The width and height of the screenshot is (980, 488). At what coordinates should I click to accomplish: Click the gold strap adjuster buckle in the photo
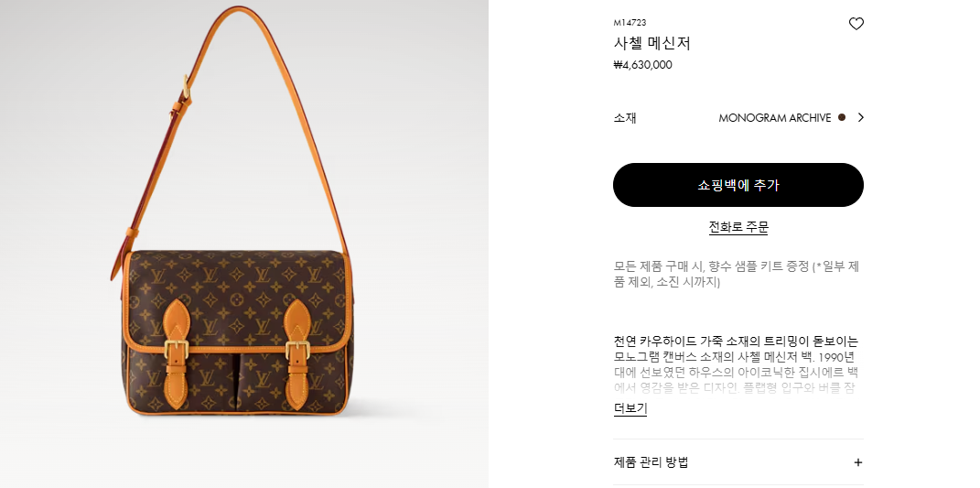[186, 89]
